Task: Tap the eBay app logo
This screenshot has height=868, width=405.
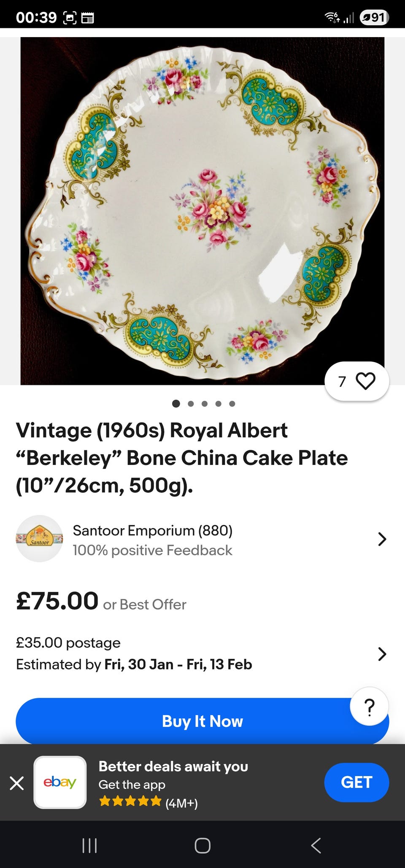Action: point(60,782)
